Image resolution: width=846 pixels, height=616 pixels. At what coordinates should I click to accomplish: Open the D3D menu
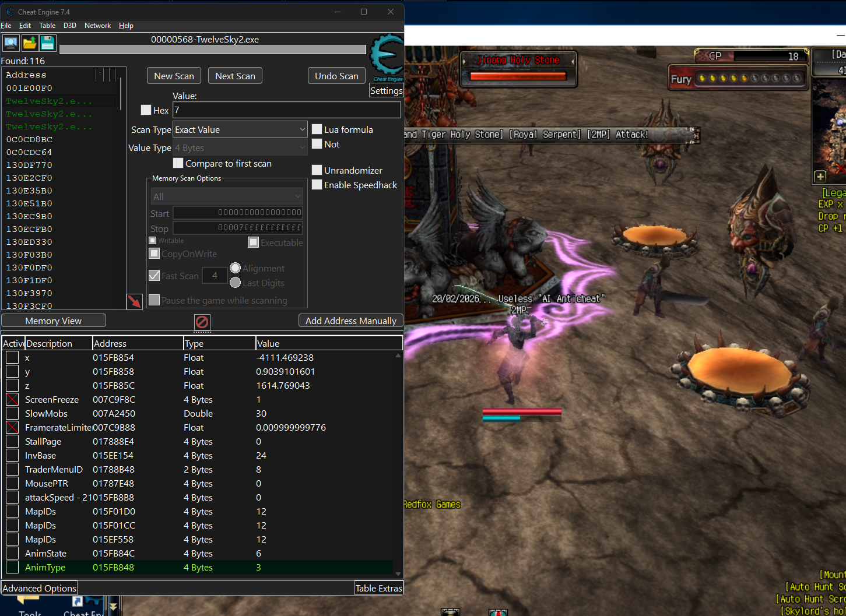[x=70, y=26]
